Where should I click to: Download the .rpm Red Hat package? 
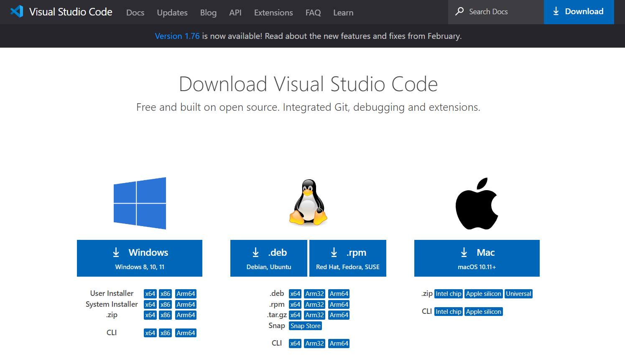tap(348, 258)
